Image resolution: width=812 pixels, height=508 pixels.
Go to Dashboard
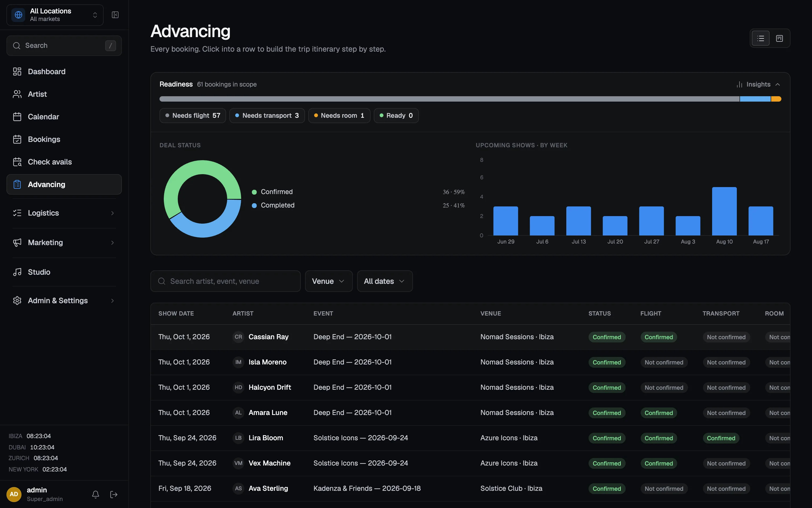tap(64, 71)
